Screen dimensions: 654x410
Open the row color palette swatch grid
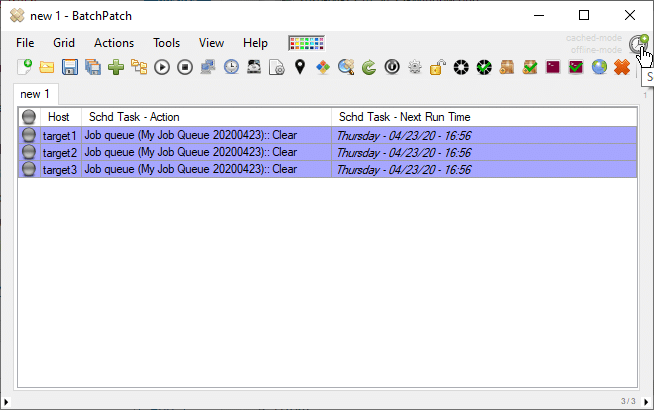click(x=307, y=43)
